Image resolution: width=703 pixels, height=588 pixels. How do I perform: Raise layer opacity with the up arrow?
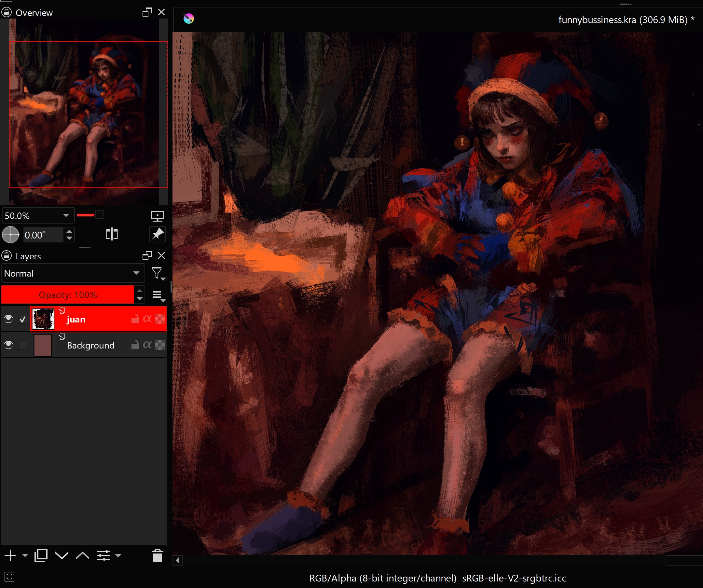140,291
